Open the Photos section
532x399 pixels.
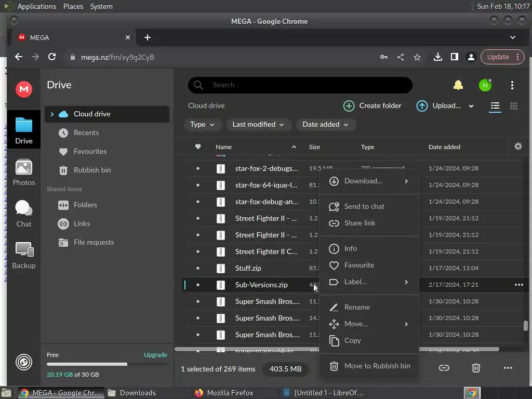tap(24, 172)
